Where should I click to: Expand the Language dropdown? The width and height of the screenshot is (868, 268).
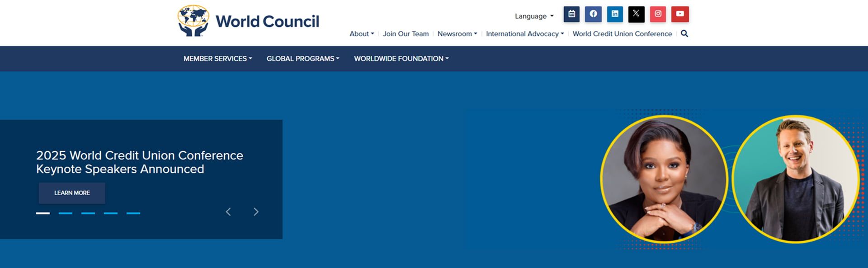(x=534, y=16)
